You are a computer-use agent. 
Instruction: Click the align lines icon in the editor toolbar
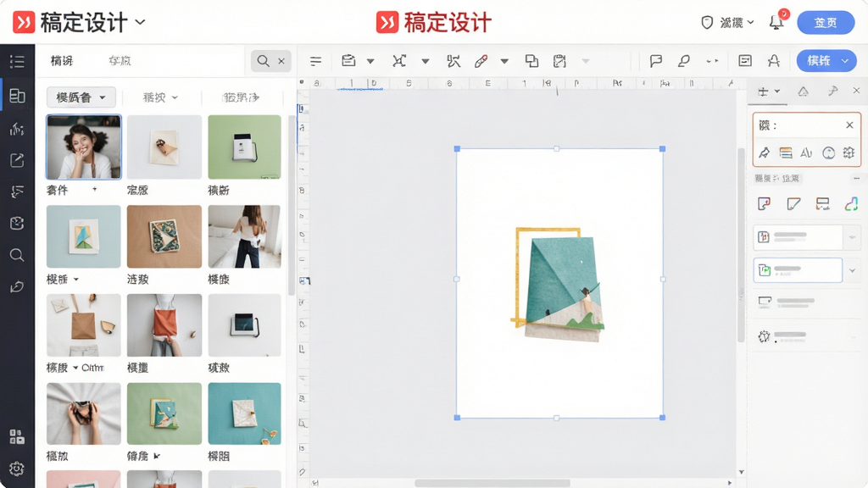coord(315,61)
